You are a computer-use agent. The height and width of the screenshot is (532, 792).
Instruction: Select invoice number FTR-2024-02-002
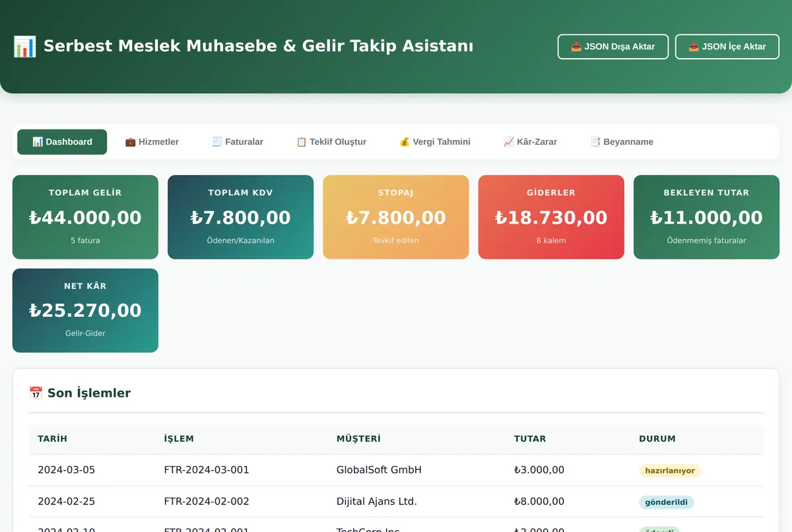207,502
